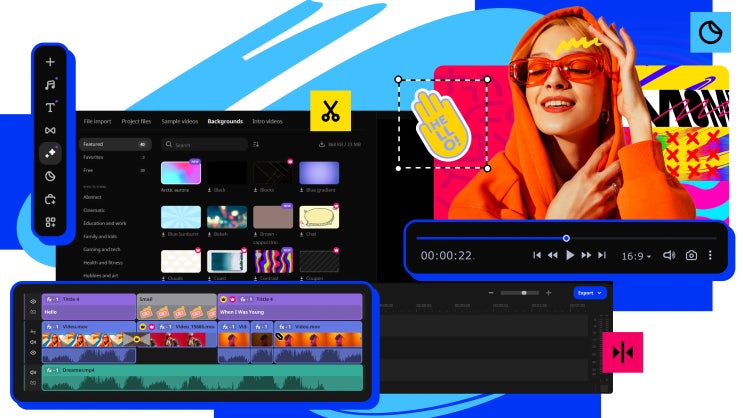Open the More Tools grid icon
Image resolution: width=743 pixels, height=418 pixels.
50,222
